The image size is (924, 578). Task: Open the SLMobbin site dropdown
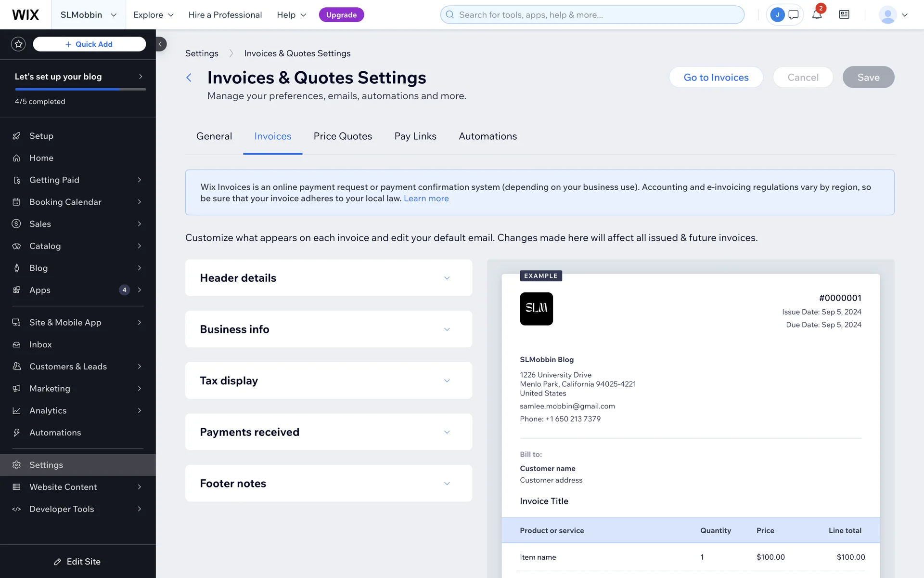coord(89,15)
